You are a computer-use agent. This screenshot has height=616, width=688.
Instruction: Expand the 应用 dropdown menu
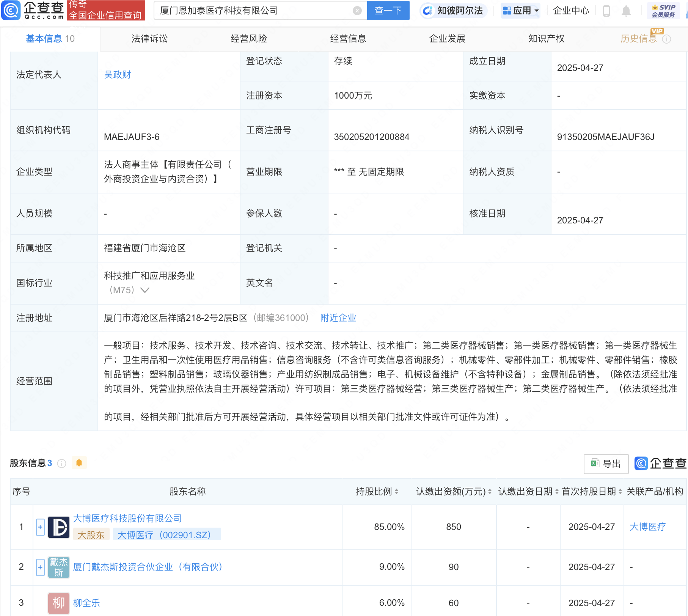pos(520,11)
